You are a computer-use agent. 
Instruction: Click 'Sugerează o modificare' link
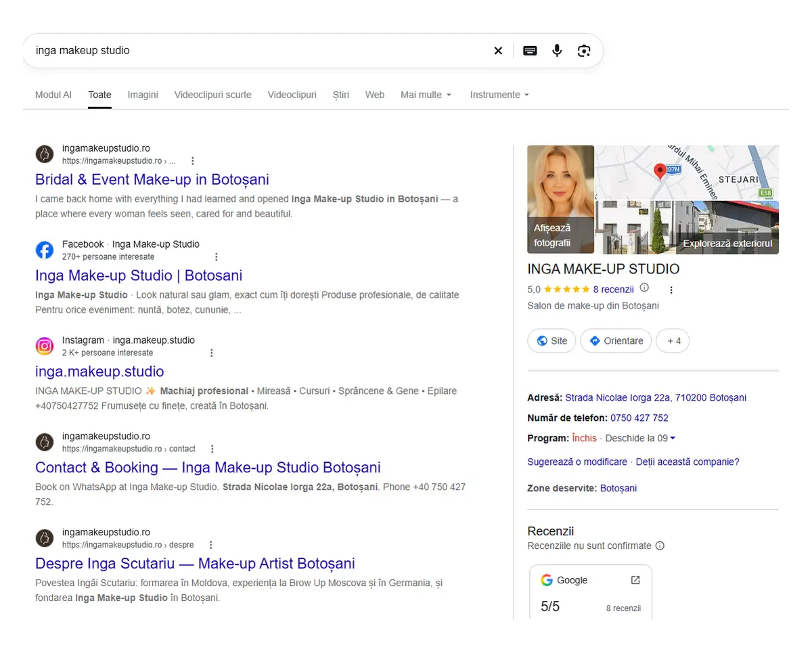[x=577, y=462]
